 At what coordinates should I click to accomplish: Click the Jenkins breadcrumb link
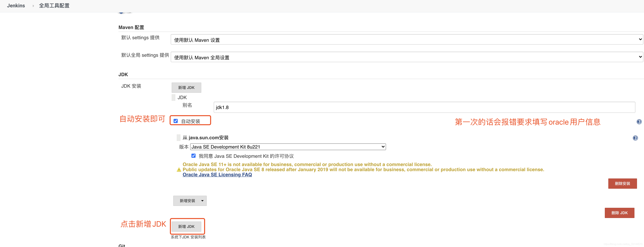pos(16,6)
